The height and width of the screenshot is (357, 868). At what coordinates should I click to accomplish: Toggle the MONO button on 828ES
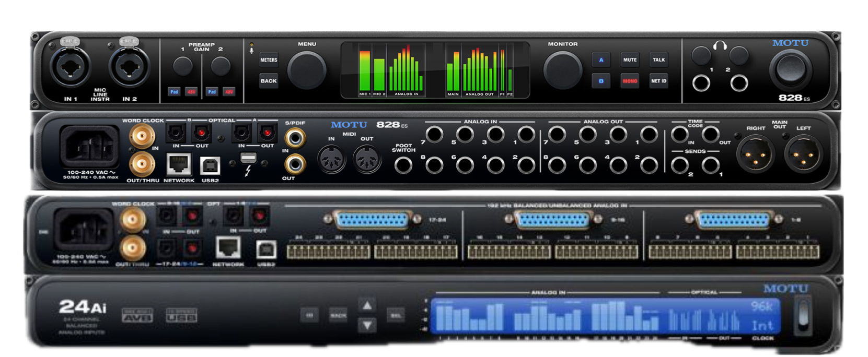pyautogui.click(x=630, y=81)
